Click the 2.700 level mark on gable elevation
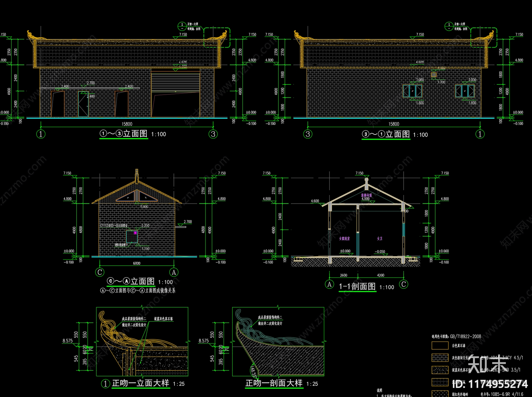Image resolution: width=532 pixels, height=397 pixels. [188, 222]
